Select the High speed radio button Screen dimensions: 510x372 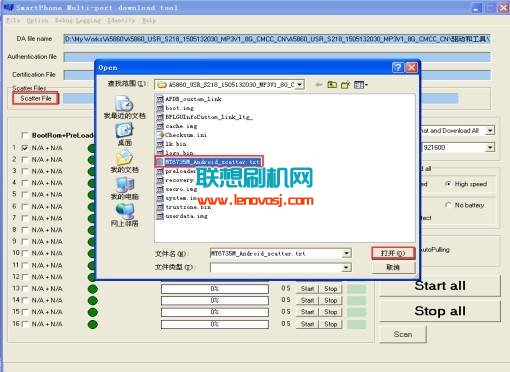pyautogui.click(x=449, y=184)
